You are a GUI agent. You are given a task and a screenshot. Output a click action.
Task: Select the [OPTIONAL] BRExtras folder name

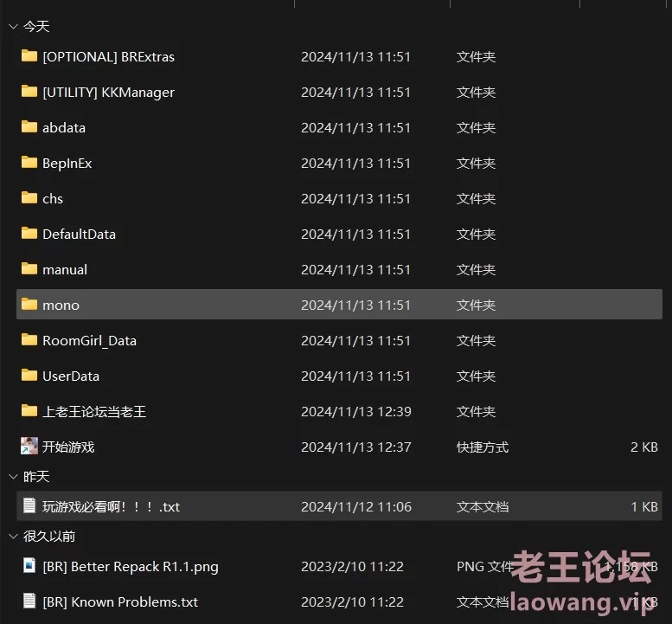click(108, 56)
